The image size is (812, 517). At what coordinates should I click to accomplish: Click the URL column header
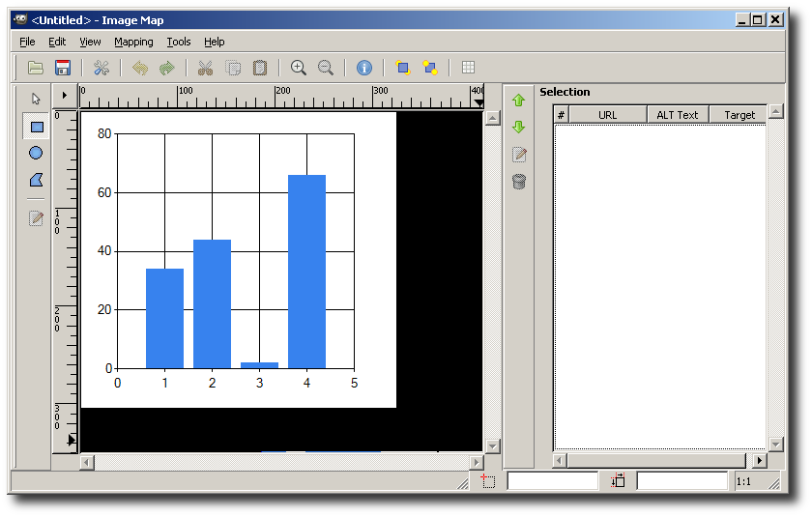coord(607,115)
